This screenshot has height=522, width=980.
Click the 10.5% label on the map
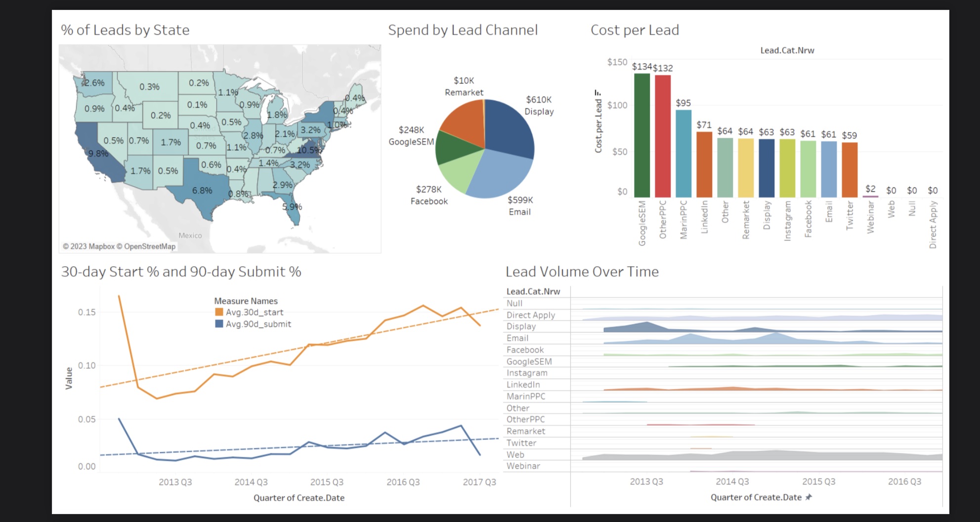[309, 150]
